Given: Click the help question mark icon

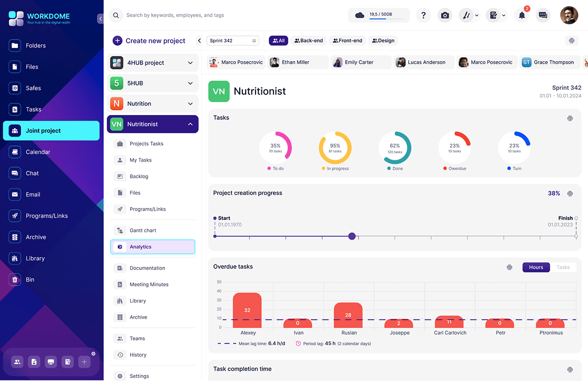Looking at the screenshot, I should [424, 15].
